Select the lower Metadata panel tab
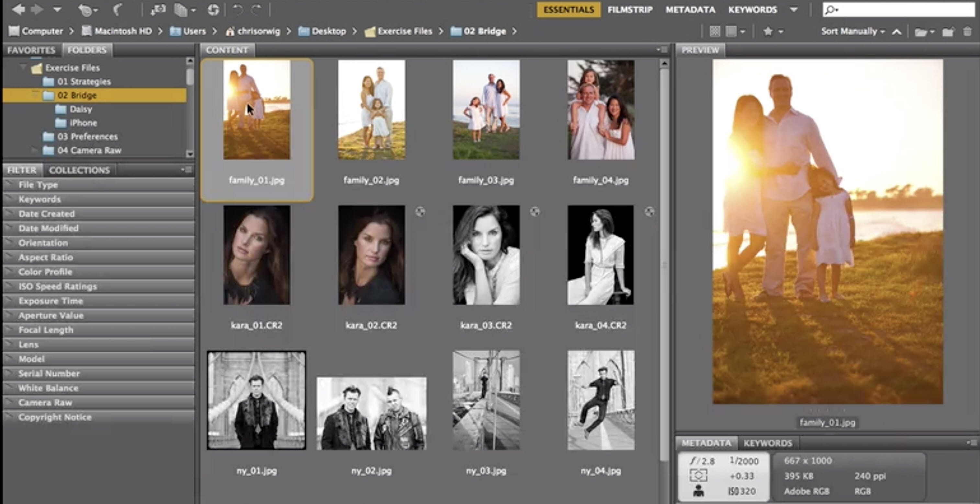The width and height of the screenshot is (980, 504). tap(706, 443)
